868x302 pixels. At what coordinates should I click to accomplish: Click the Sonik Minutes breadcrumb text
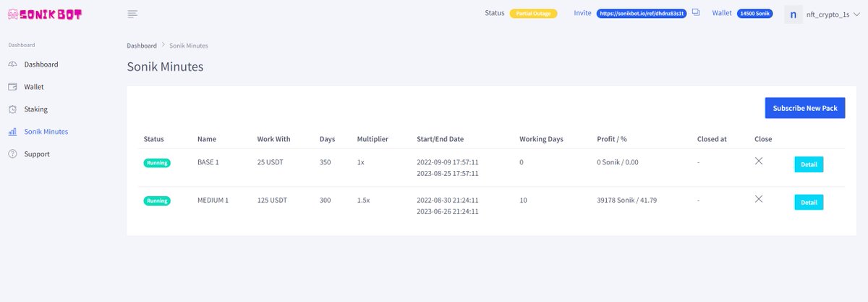click(x=189, y=46)
